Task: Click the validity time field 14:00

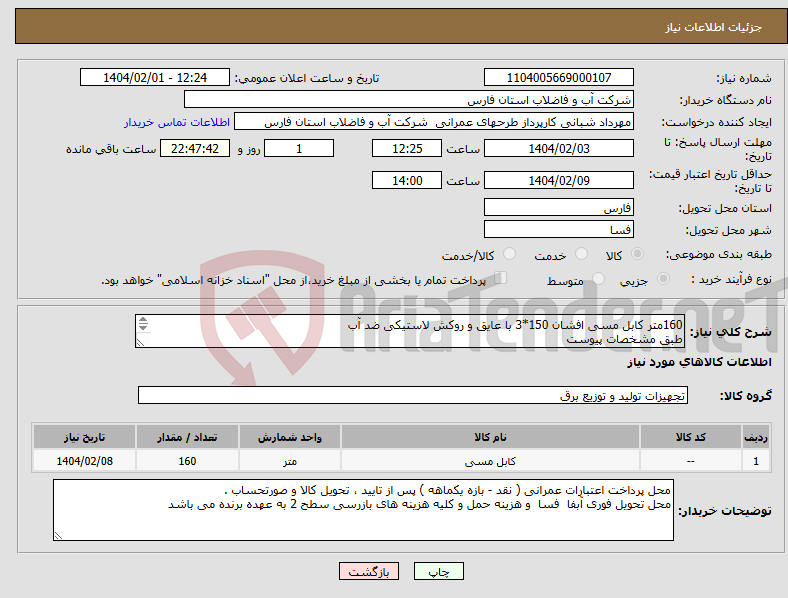Action: pos(407,180)
